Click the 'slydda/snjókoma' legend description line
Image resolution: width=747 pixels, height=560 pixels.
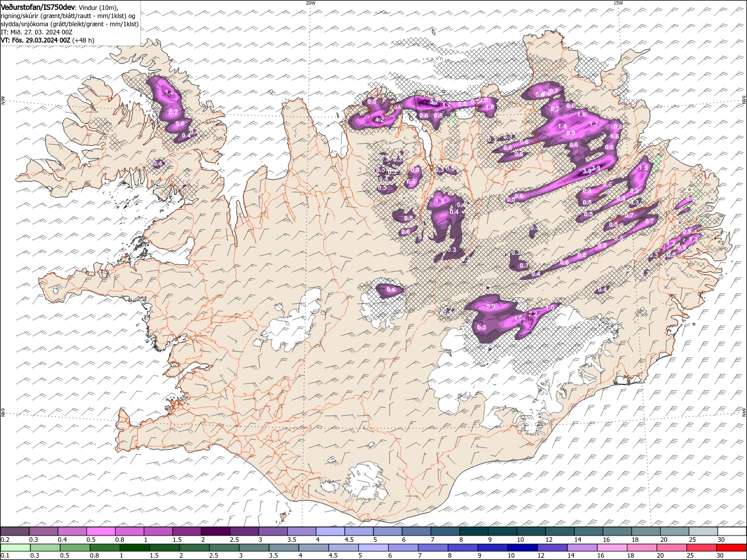pos(70,24)
